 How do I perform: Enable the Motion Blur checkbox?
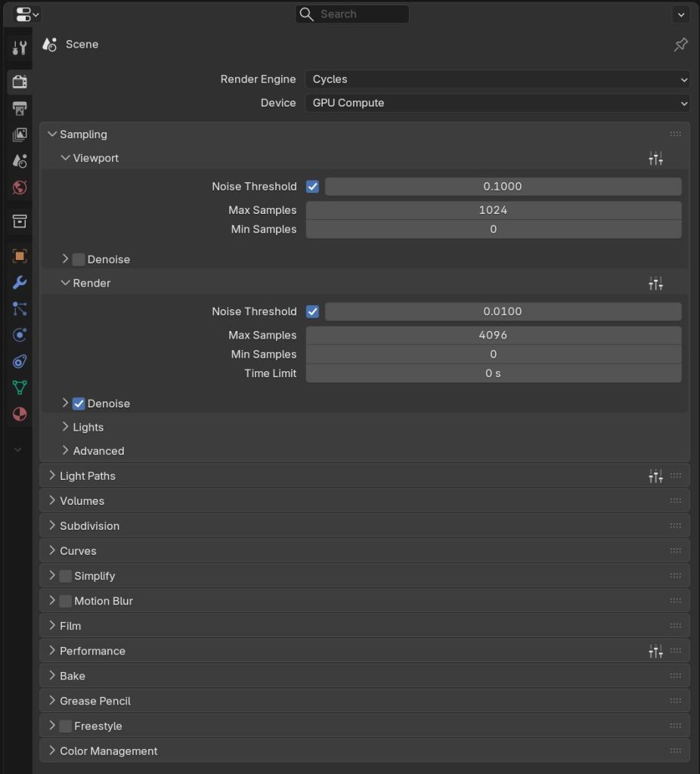pyautogui.click(x=66, y=601)
